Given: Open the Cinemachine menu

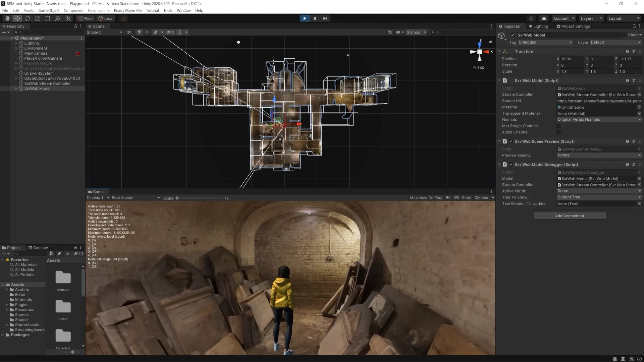Looking at the screenshot, I should pyautogui.click(x=98, y=10).
